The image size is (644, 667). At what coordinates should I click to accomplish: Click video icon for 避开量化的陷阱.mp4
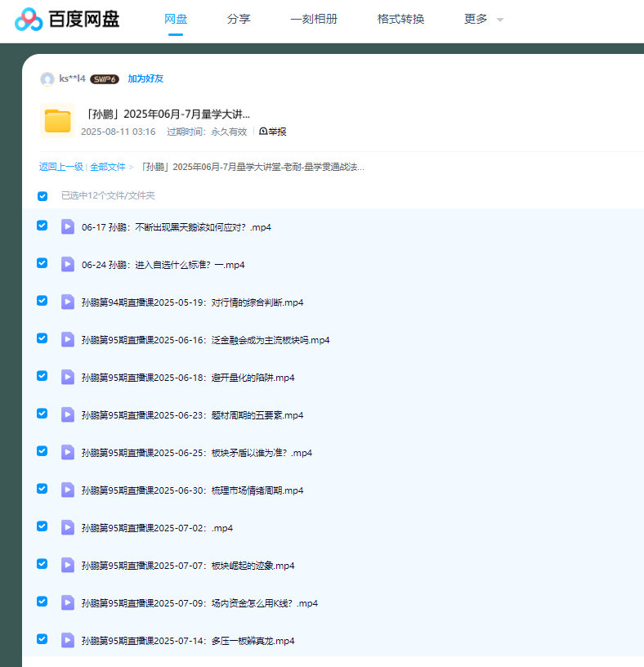pyautogui.click(x=68, y=377)
